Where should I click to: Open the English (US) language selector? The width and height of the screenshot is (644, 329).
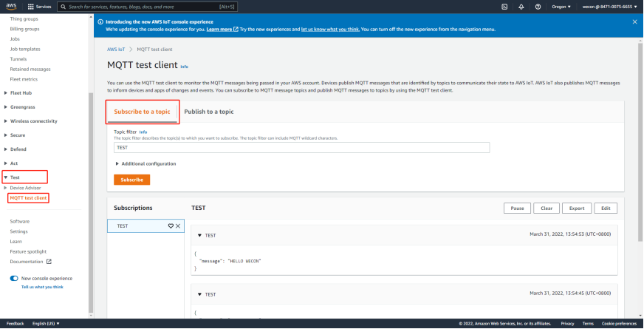46,323
